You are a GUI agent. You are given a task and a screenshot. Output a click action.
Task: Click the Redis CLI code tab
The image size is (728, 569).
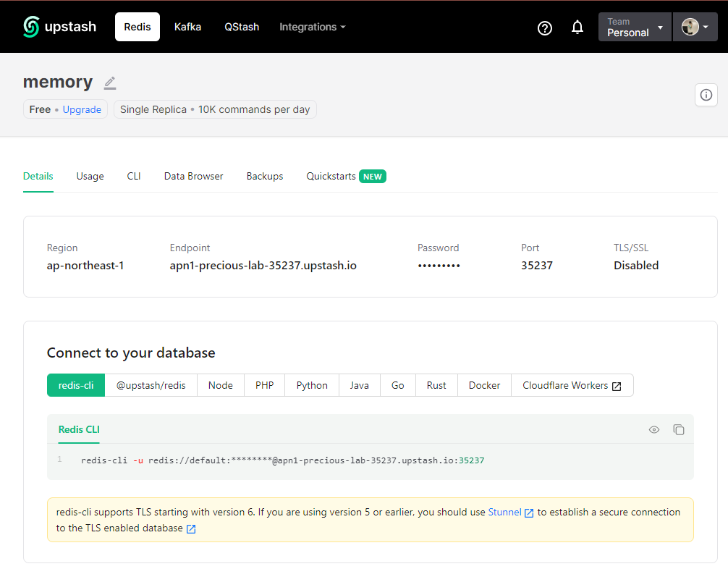click(79, 430)
